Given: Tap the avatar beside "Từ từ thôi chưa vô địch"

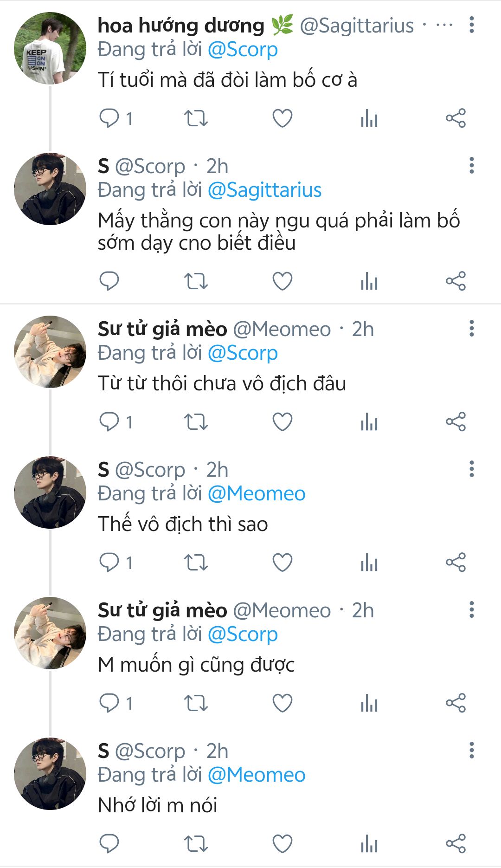Looking at the screenshot, I should click(x=50, y=352).
